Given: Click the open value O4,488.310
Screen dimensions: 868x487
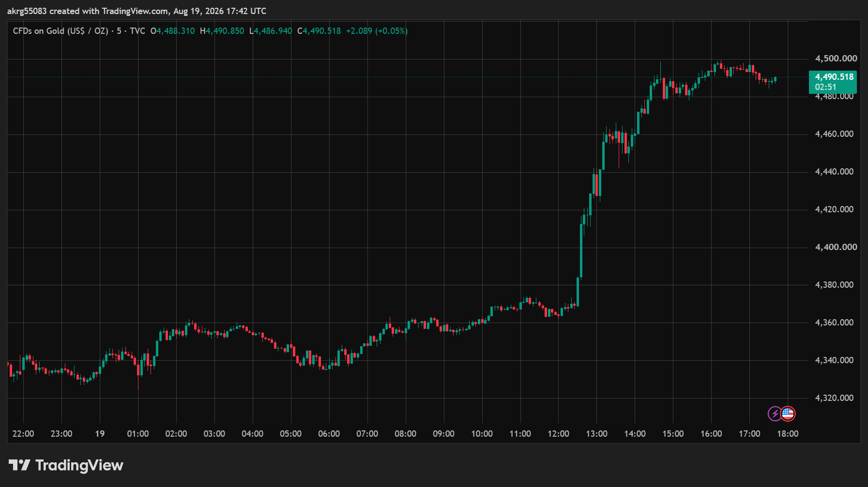Looking at the screenshot, I should click(x=173, y=31).
